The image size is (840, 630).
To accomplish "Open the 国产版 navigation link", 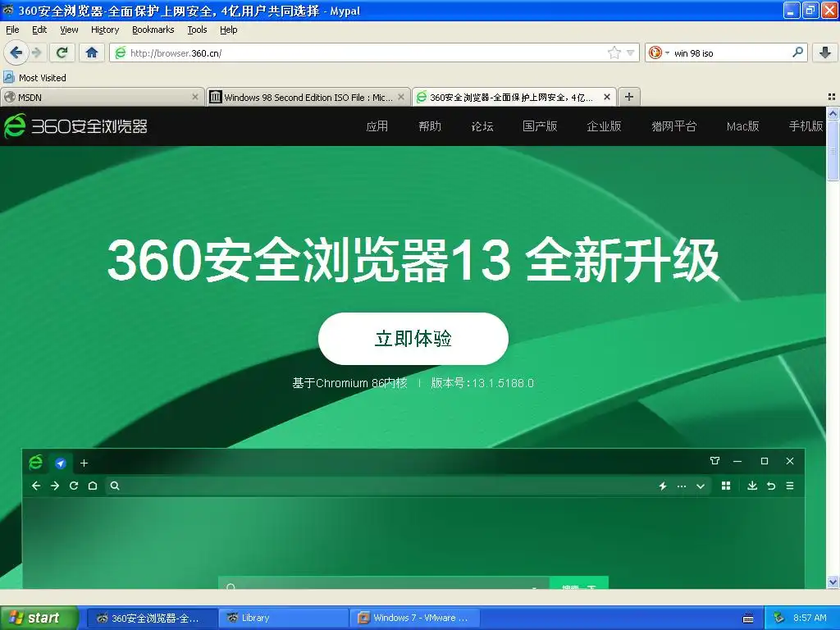I will coord(540,126).
